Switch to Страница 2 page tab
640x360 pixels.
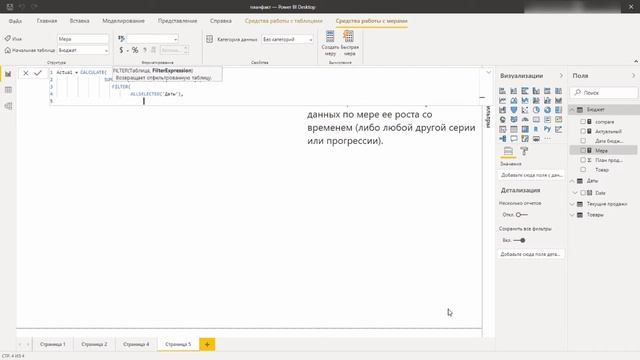point(94,344)
